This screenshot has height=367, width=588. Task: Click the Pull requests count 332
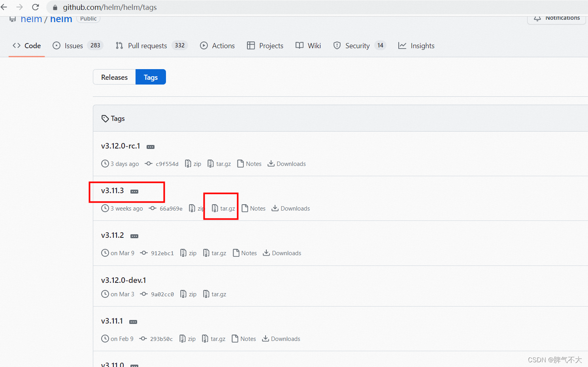180,45
